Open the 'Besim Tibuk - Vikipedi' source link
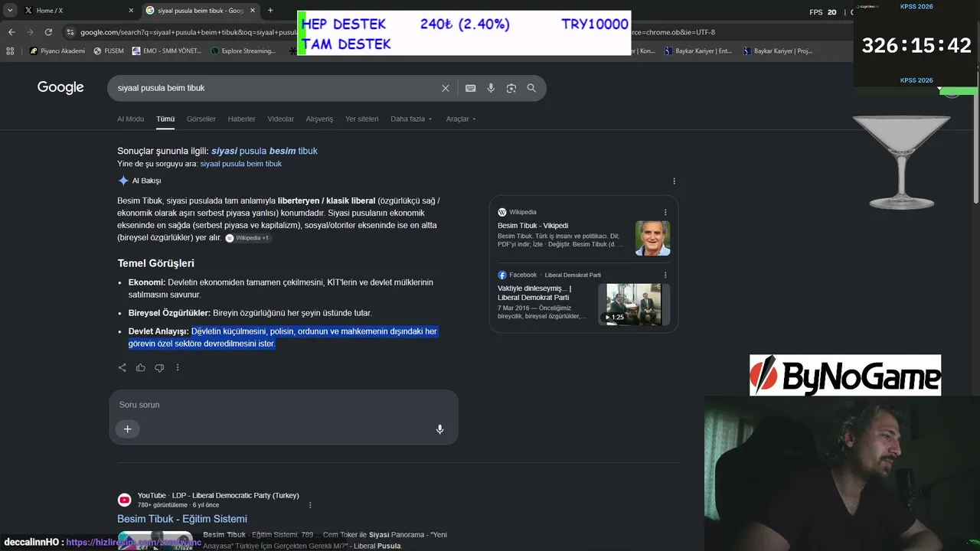The image size is (980, 551). (533, 226)
